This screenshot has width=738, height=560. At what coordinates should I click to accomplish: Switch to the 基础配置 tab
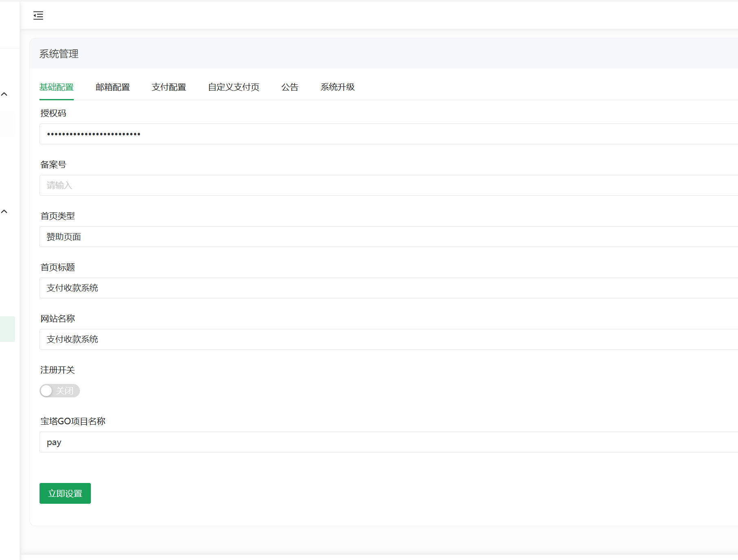coord(57,87)
